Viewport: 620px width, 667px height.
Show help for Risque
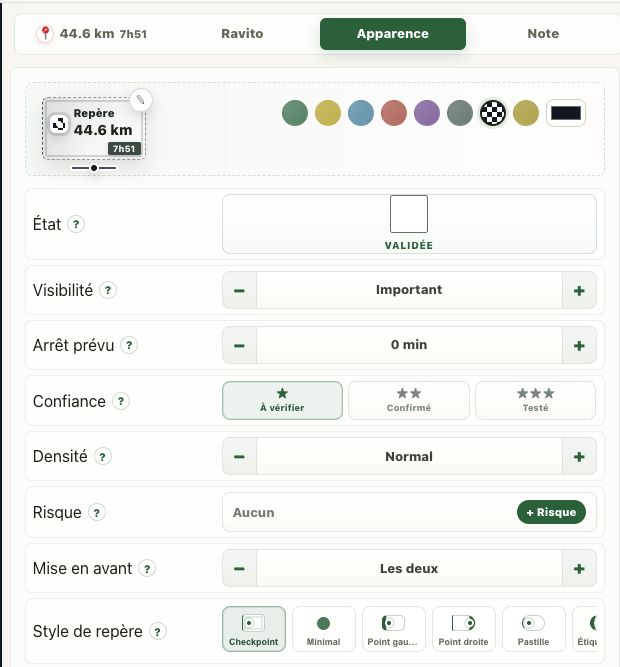(x=97, y=513)
